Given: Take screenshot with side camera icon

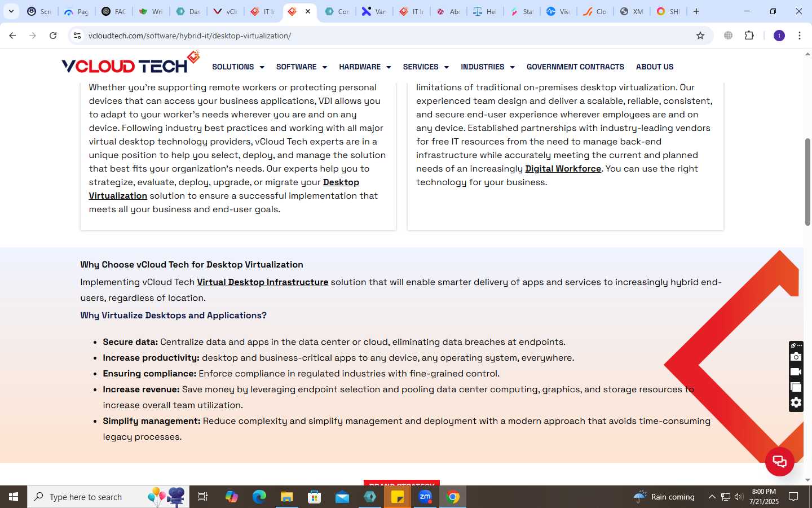Looking at the screenshot, I should pos(796,357).
